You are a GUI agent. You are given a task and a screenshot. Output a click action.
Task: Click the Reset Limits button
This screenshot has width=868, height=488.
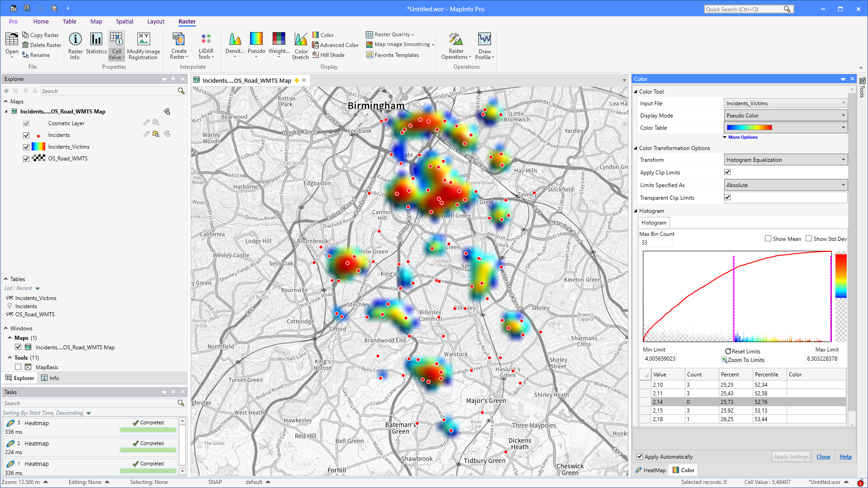[x=743, y=351]
